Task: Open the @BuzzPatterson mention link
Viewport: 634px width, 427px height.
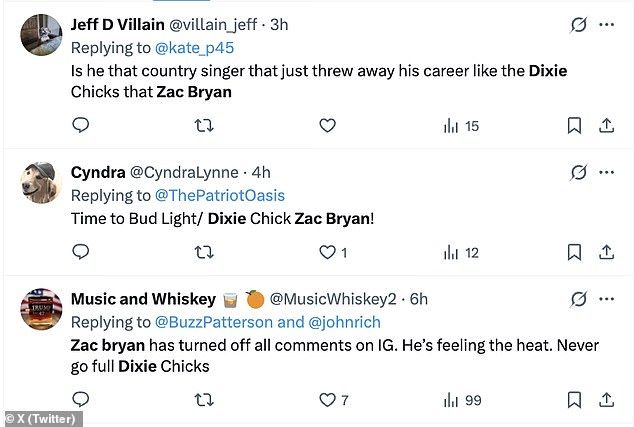Action: click(x=213, y=322)
